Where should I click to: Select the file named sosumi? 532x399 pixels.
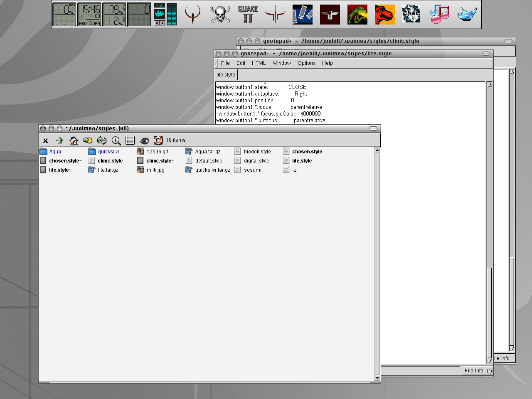(x=248, y=170)
